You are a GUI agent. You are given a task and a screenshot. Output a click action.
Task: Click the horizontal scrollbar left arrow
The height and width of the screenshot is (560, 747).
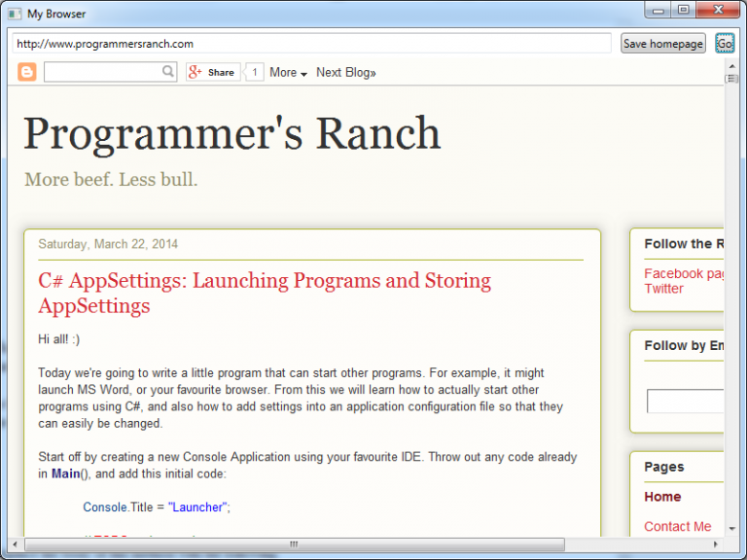point(15,543)
